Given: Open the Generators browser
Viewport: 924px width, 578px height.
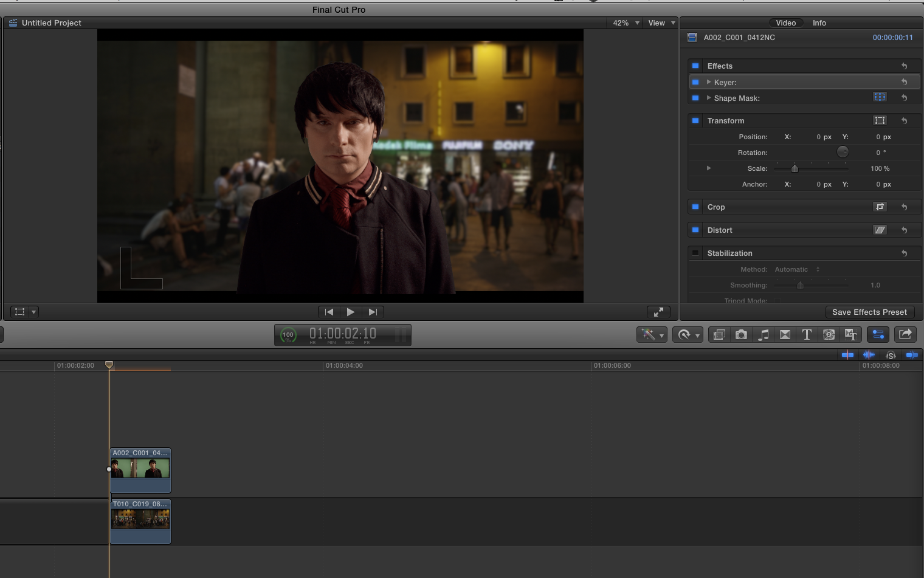Looking at the screenshot, I should [829, 334].
